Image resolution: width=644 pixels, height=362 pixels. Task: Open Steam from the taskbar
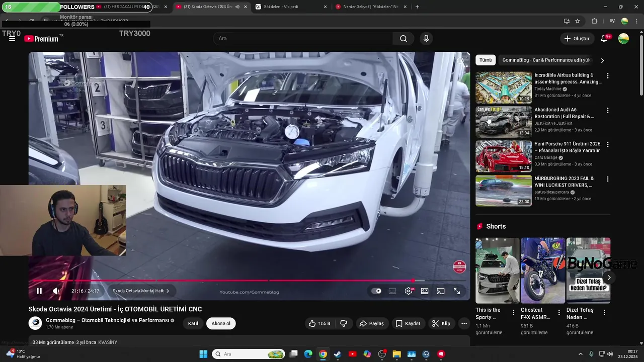(x=338, y=354)
